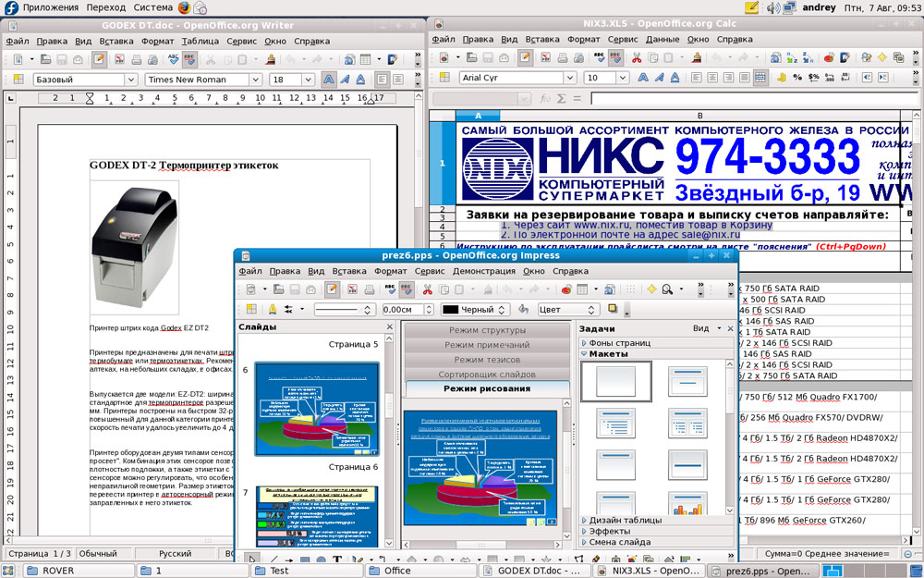Toggle Italic in Writer formatting bar

(345, 79)
